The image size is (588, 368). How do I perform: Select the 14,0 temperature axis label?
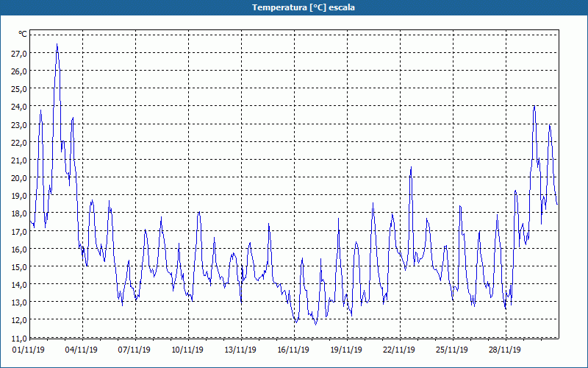pos(19,285)
